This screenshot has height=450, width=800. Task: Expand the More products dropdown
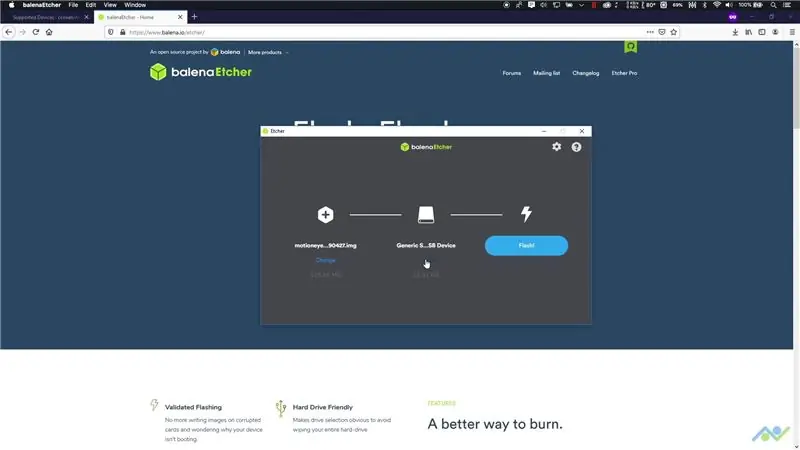pyautogui.click(x=268, y=52)
